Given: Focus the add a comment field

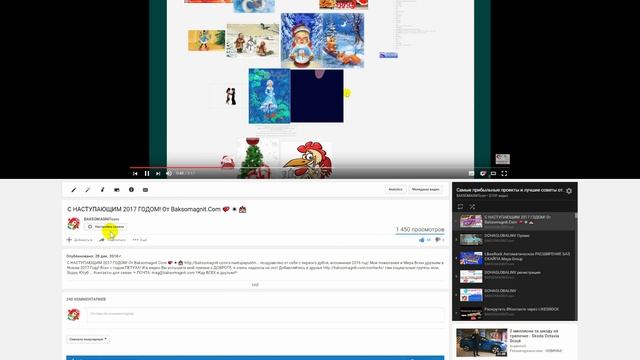Looking at the screenshot, I should tap(265, 314).
